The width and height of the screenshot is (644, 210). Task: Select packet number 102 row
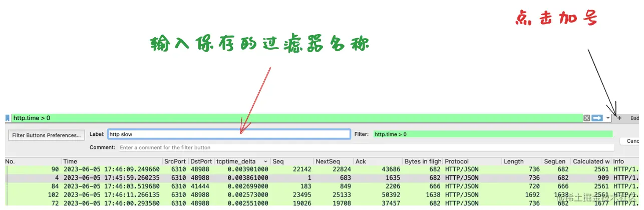[322, 194]
